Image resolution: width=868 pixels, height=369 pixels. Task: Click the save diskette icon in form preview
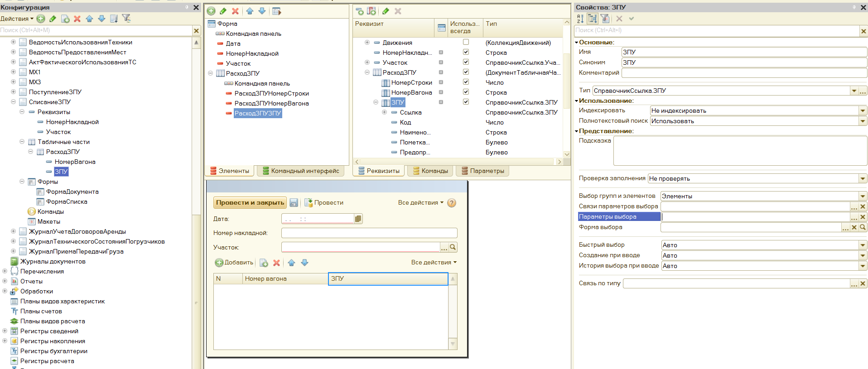click(x=294, y=203)
